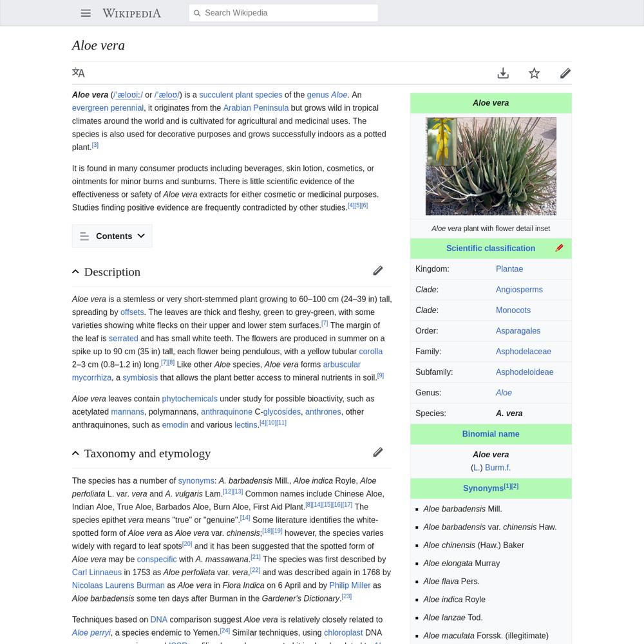Click the Wikipedia logo

131,13
